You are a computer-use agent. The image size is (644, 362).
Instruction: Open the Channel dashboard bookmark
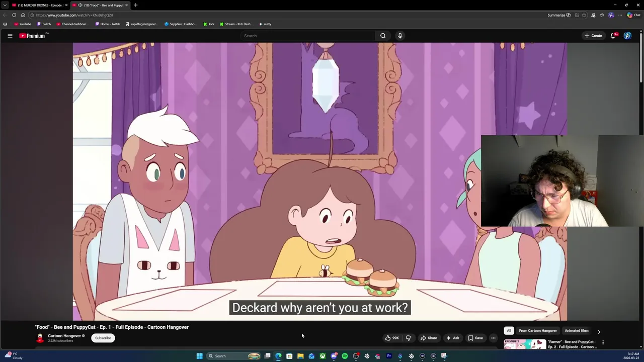pos(72,24)
